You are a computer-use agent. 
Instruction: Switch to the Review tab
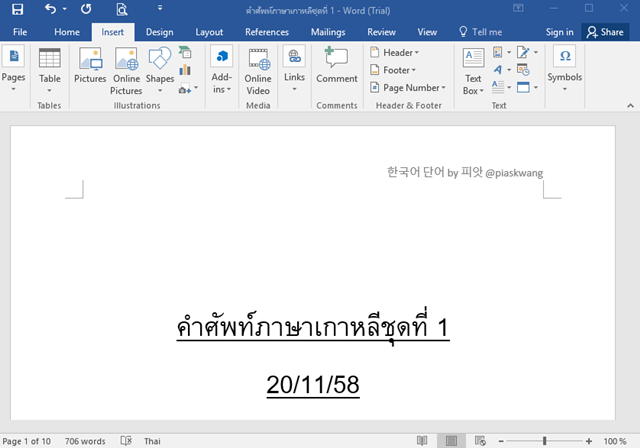[381, 32]
